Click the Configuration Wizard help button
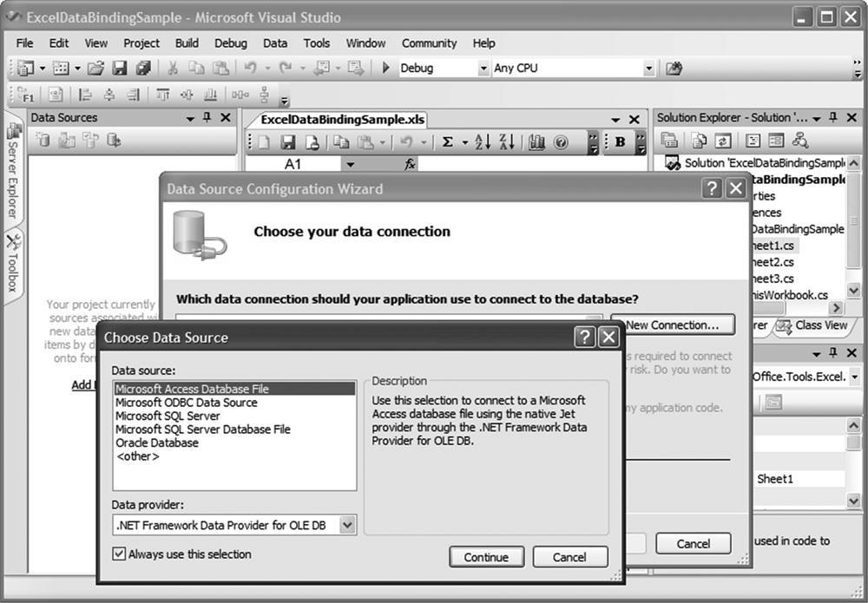The width and height of the screenshot is (868, 603). [x=712, y=188]
